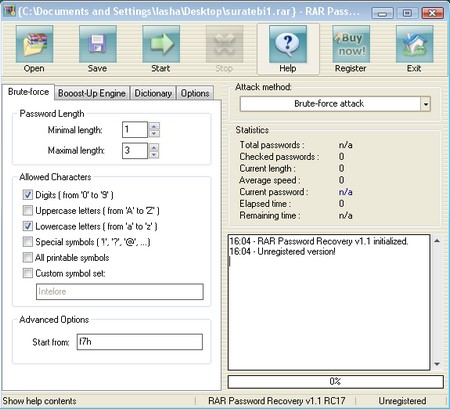The image size is (450, 409).
Task: Click the Start from input field
Action: [x=140, y=342]
